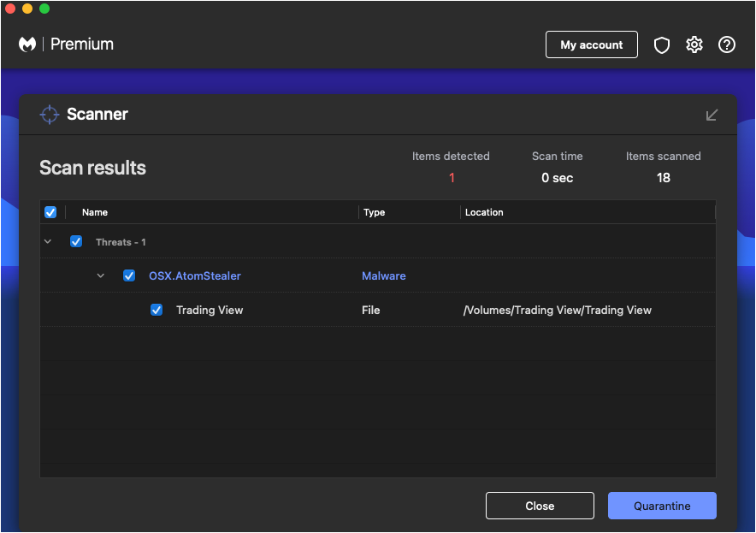The image size is (756, 533).
Task: Click the Scan time value 0 sec
Action: click(x=557, y=178)
